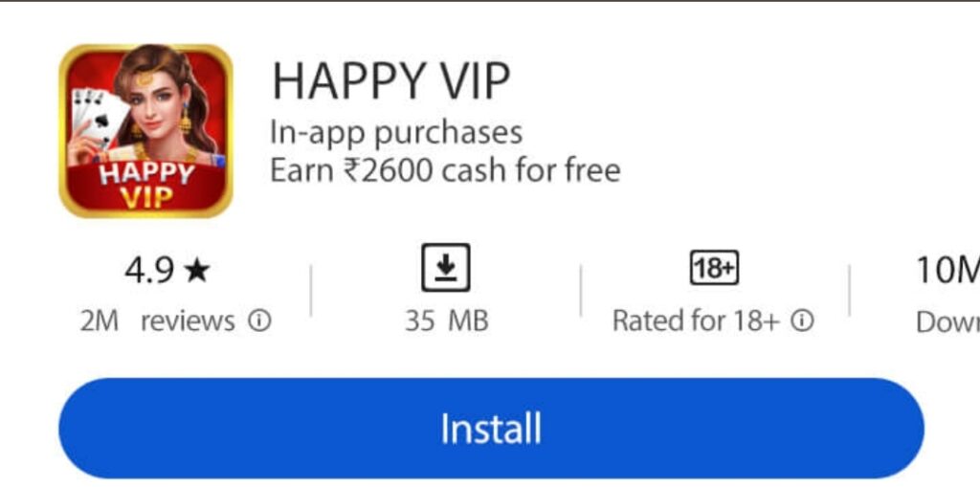The width and height of the screenshot is (980, 487).
Task: Tap the download size icon
Action: tap(446, 268)
